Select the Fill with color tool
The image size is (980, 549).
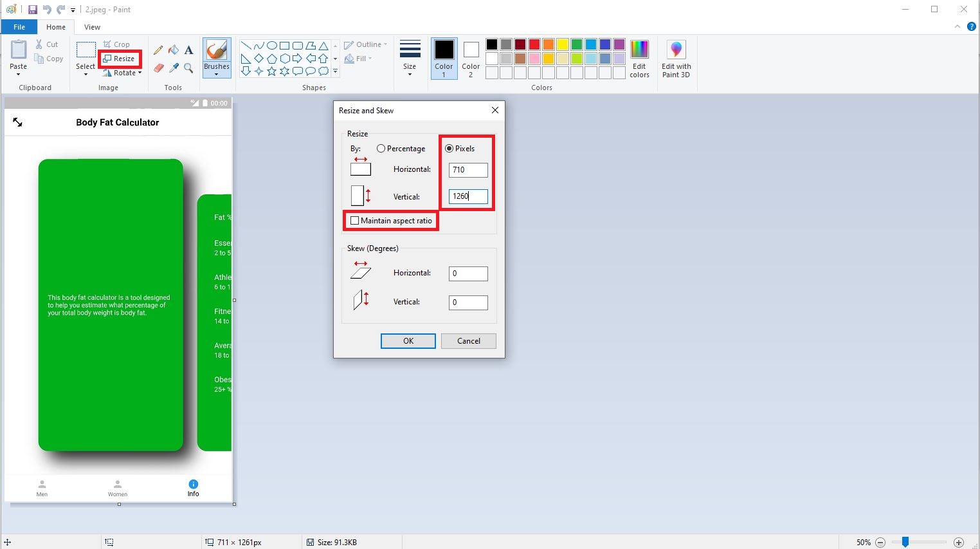click(x=173, y=50)
